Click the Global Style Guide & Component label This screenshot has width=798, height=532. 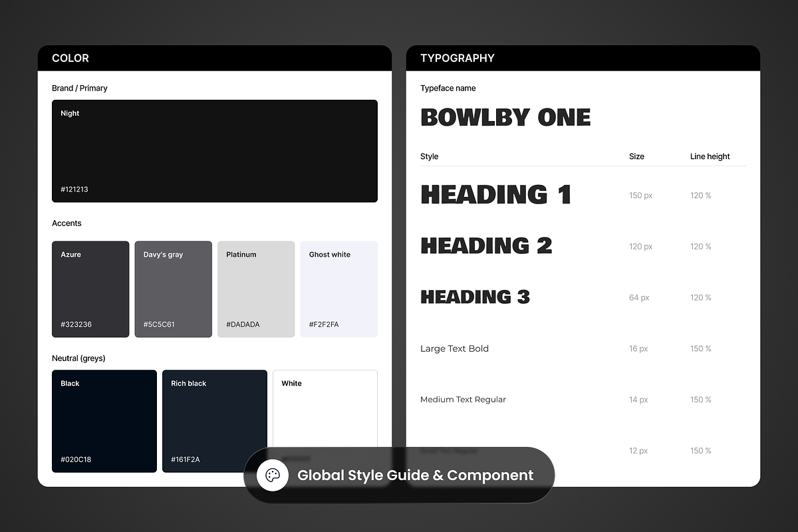tap(415, 475)
